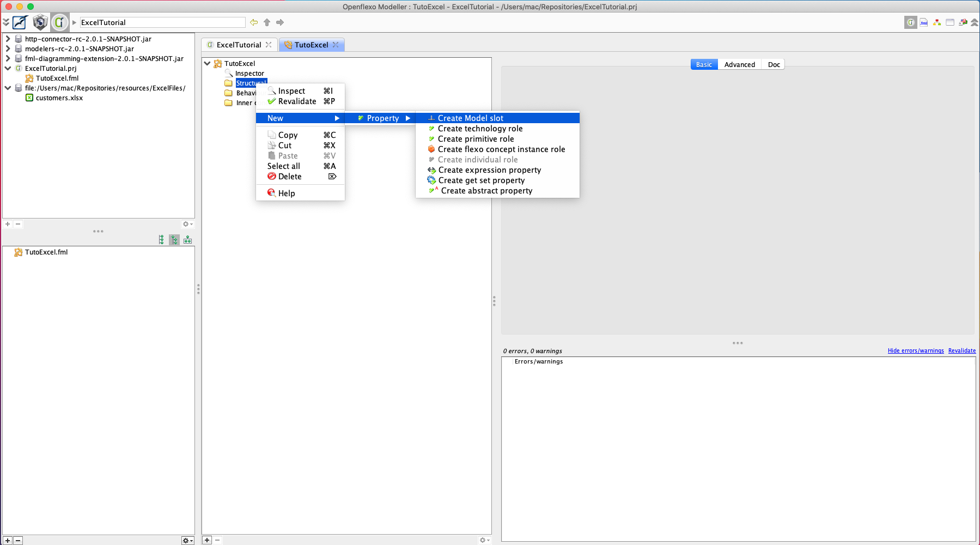980x545 pixels.
Task: Select Create get set property
Action: [497, 180]
